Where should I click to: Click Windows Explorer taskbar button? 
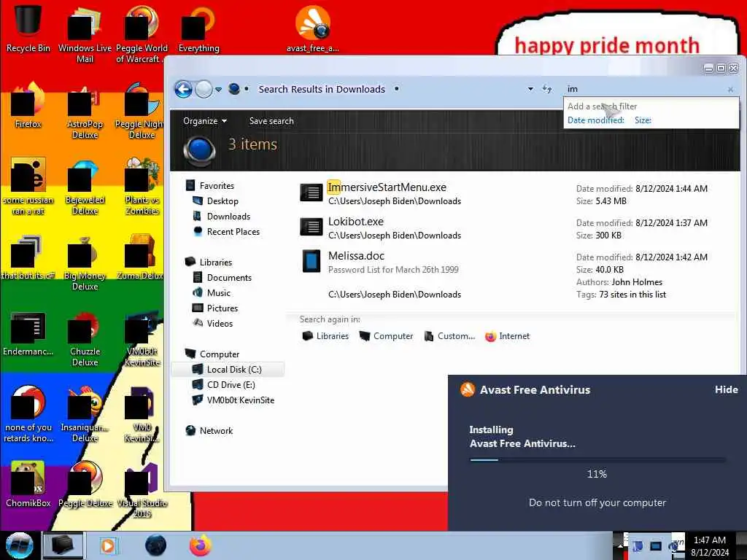tap(63, 545)
